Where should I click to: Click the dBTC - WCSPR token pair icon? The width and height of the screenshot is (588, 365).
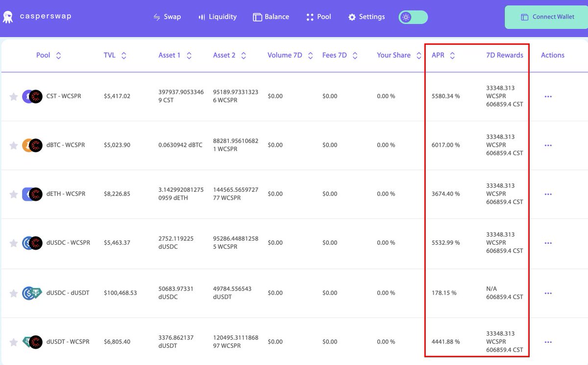coord(32,145)
